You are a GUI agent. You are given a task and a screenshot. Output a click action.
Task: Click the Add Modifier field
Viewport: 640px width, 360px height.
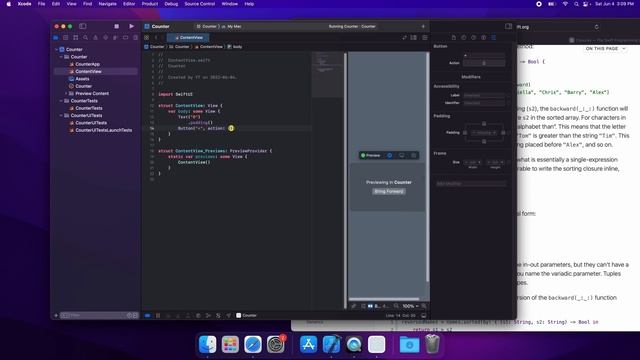tap(471, 184)
